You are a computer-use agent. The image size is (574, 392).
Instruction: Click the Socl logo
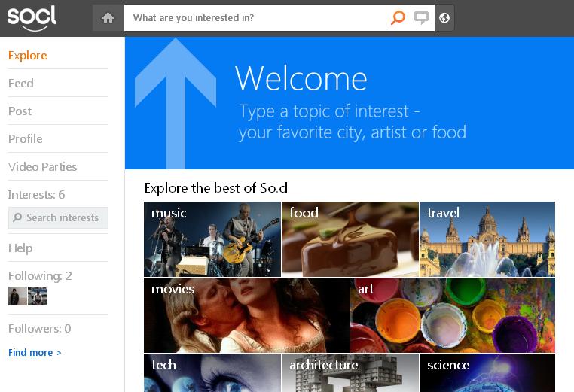pyautogui.click(x=32, y=17)
